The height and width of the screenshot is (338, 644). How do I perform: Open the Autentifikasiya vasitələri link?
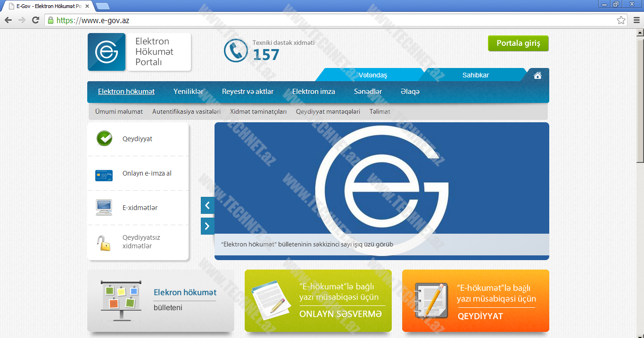tap(186, 112)
